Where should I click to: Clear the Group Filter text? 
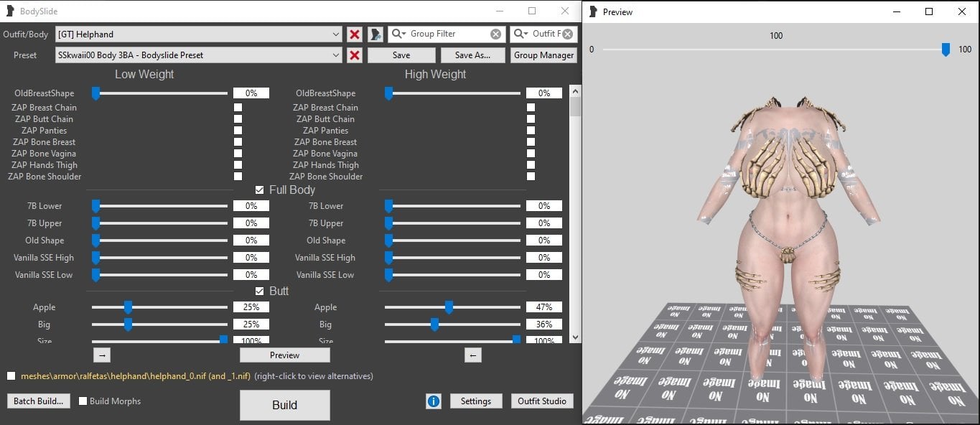click(496, 34)
